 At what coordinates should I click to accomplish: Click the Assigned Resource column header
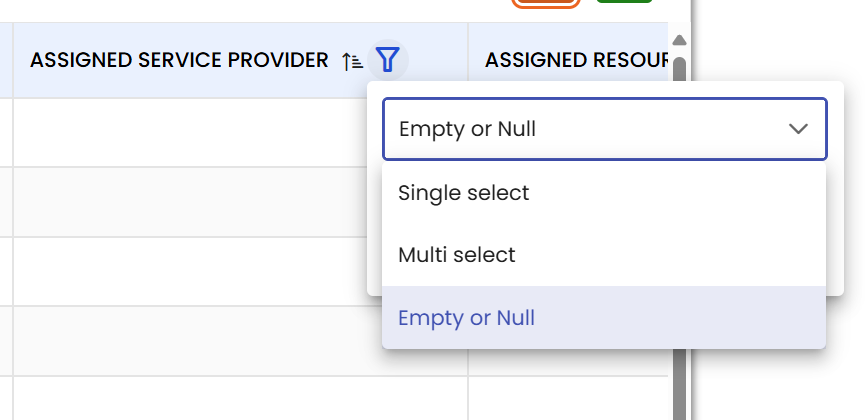coord(575,61)
